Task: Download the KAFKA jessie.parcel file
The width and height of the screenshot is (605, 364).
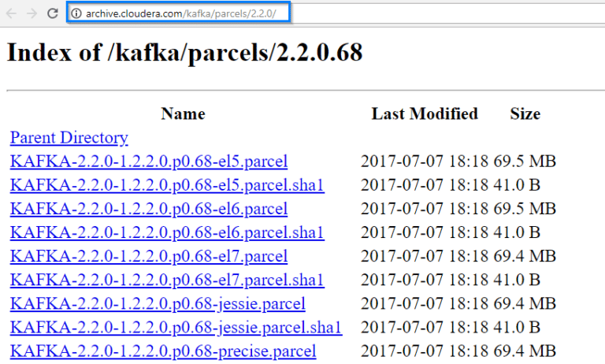Action: click(x=158, y=303)
